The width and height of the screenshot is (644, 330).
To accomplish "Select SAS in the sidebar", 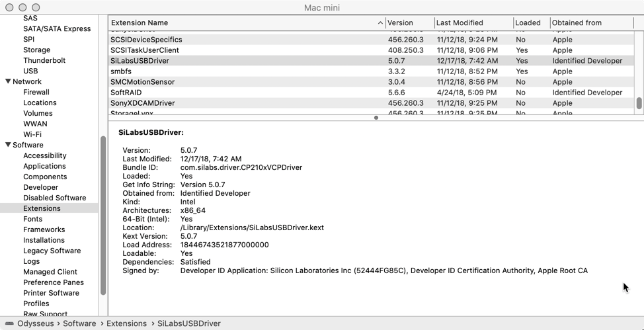I will [30, 18].
